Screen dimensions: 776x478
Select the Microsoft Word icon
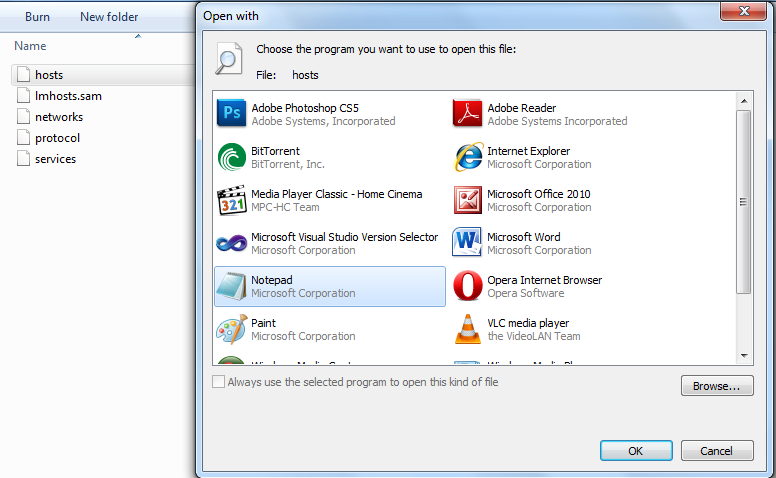tap(467, 242)
